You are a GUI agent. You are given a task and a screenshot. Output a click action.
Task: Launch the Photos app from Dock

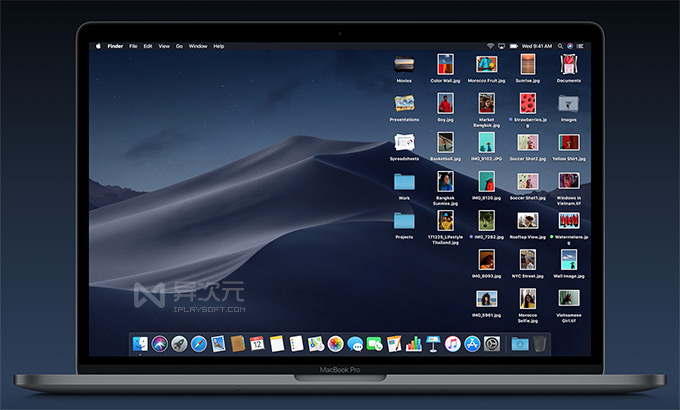334,343
